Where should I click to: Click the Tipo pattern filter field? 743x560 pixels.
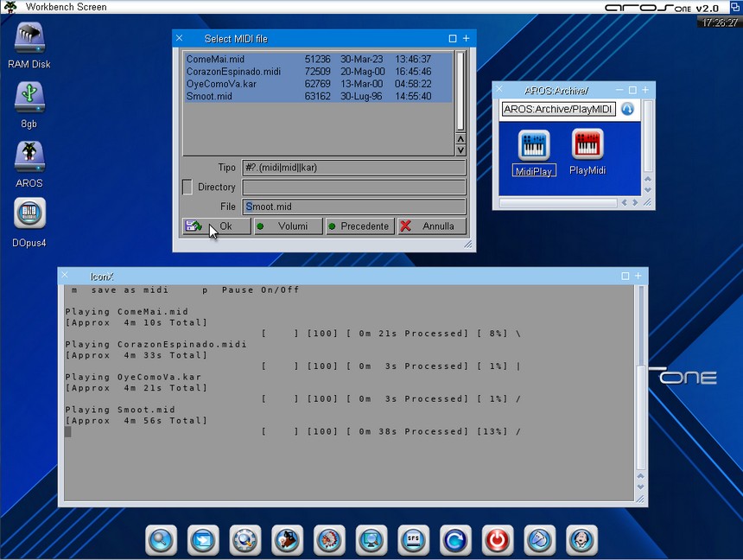coord(353,168)
